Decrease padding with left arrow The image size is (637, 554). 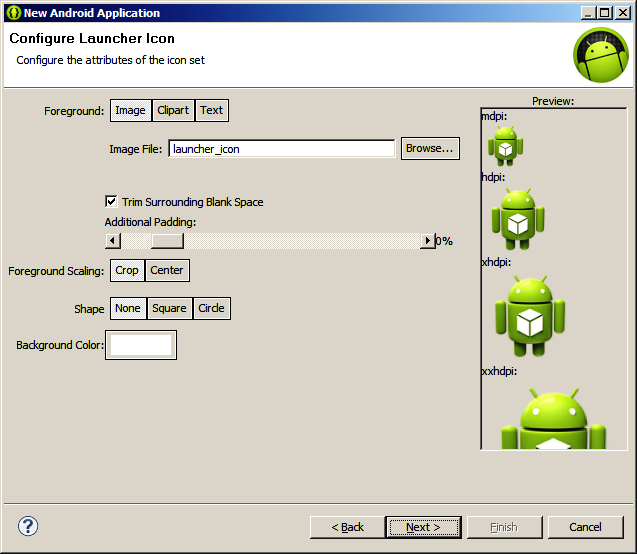(x=113, y=241)
